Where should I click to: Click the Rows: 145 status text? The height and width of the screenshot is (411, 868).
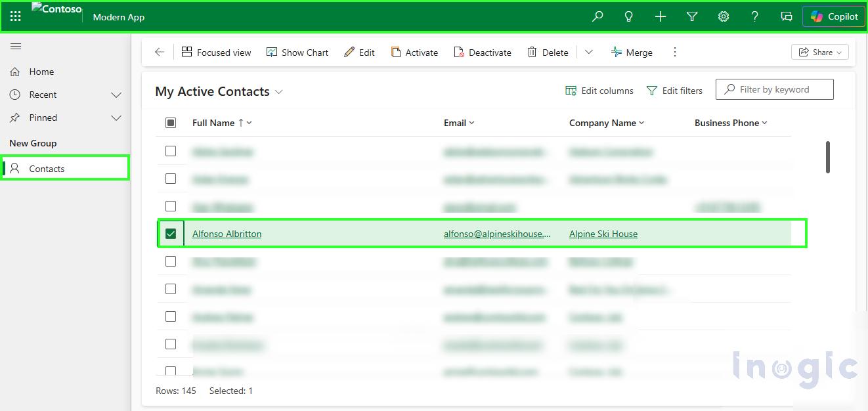pos(176,391)
